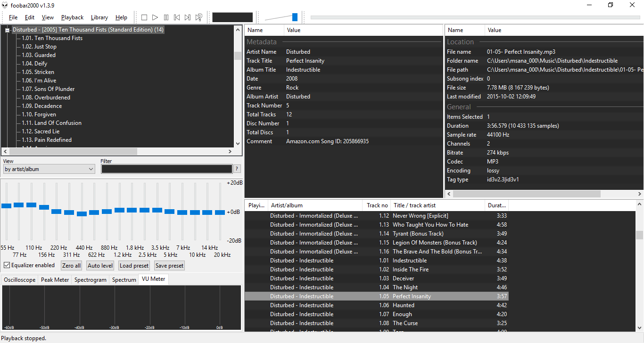This screenshot has height=343, width=644.
Task: Click the Save preset button
Action: pyautogui.click(x=169, y=265)
